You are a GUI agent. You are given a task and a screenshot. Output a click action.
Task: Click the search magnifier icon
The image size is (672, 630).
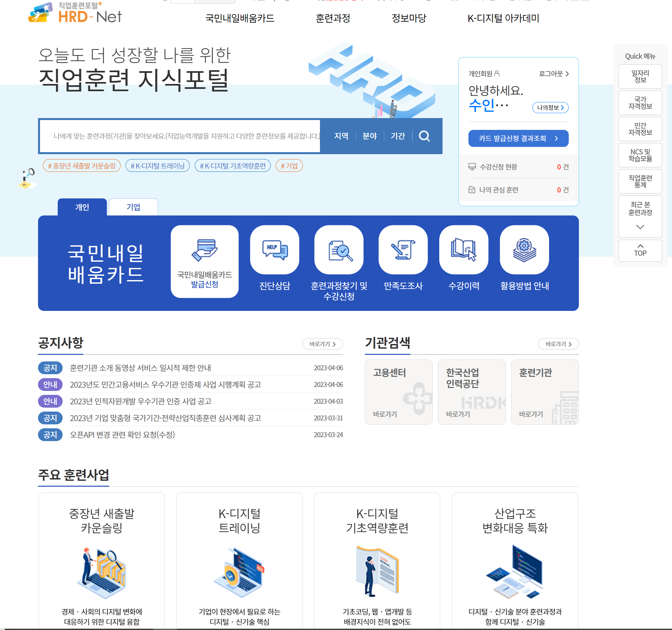pyautogui.click(x=424, y=136)
